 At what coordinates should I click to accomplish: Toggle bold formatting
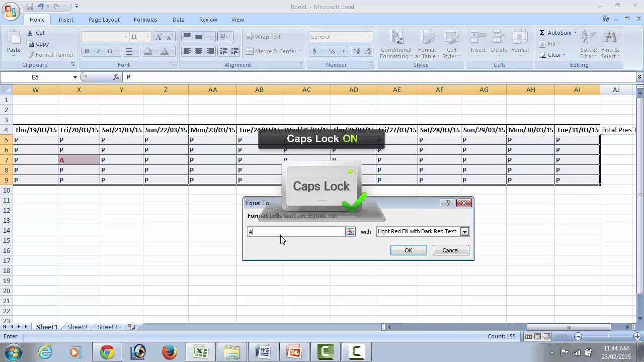(87, 51)
